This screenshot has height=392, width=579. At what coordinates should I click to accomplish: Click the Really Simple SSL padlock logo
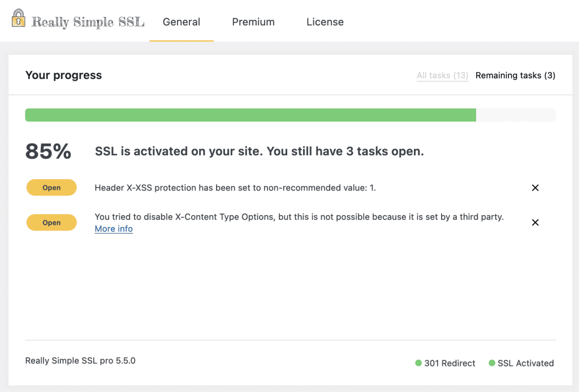(x=19, y=18)
